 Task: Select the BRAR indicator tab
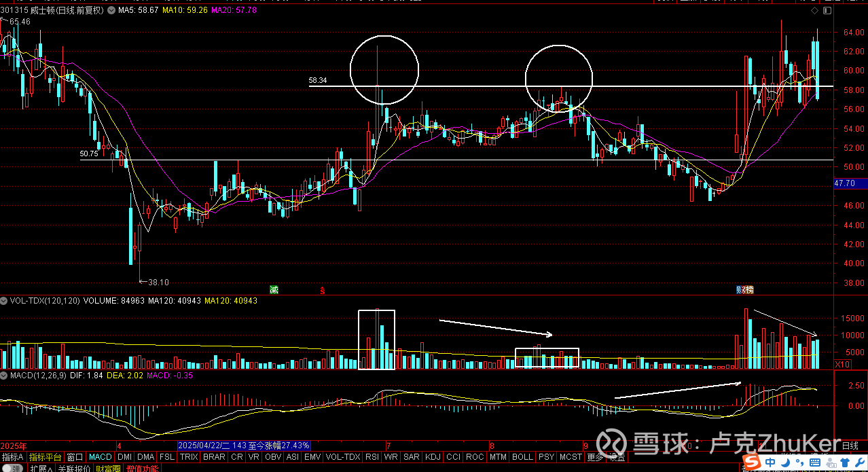214,457
